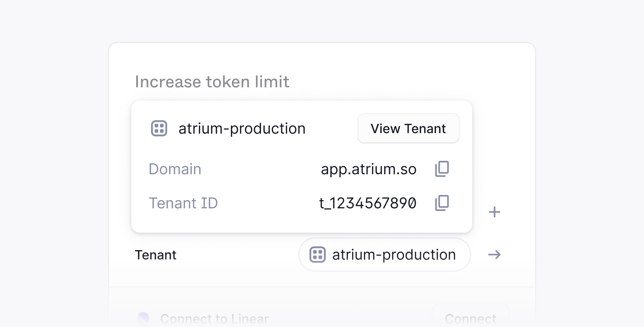644x327 pixels.
Task: Copy the app.atrium.so domain value
Action: click(442, 169)
